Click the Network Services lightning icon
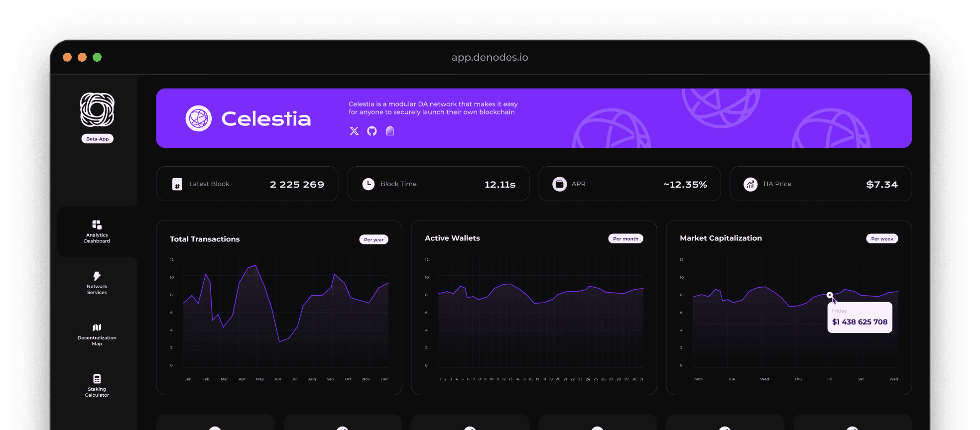 tap(97, 276)
